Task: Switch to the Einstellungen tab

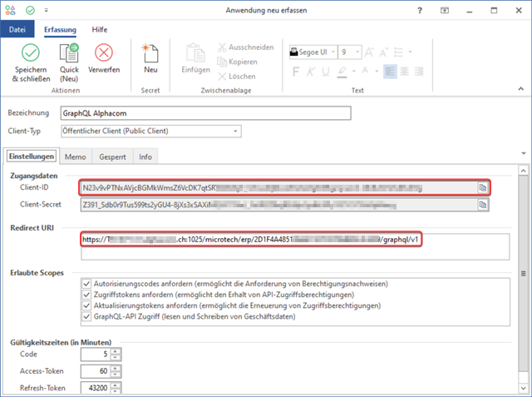Action: (x=32, y=156)
